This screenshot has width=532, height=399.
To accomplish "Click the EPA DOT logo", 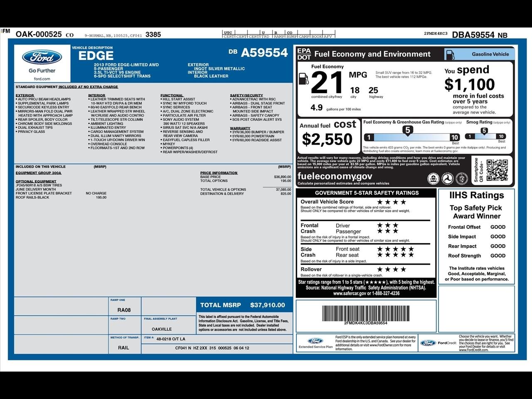I will pos(304,54).
